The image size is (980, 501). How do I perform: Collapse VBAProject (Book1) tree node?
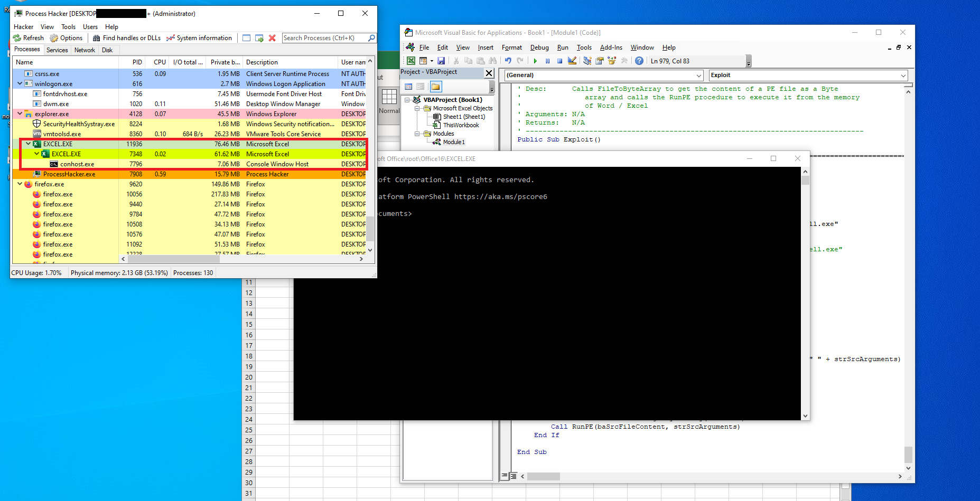(x=407, y=100)
